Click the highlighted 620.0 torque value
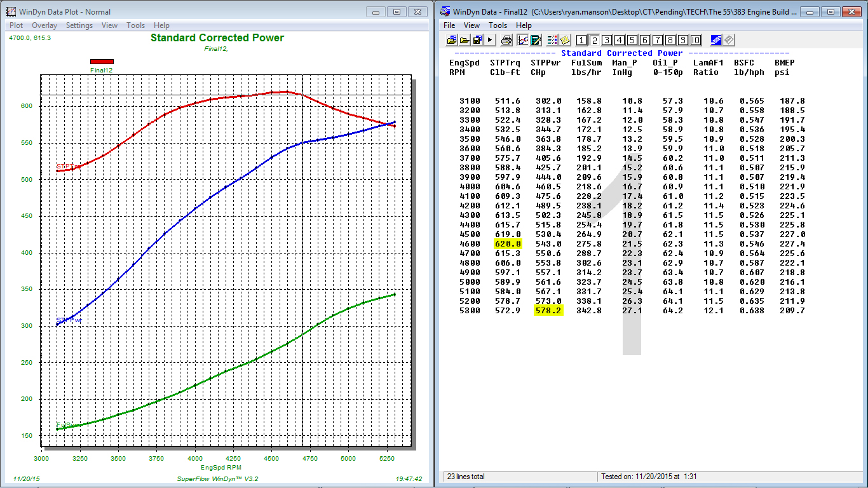 pos(508,243)
